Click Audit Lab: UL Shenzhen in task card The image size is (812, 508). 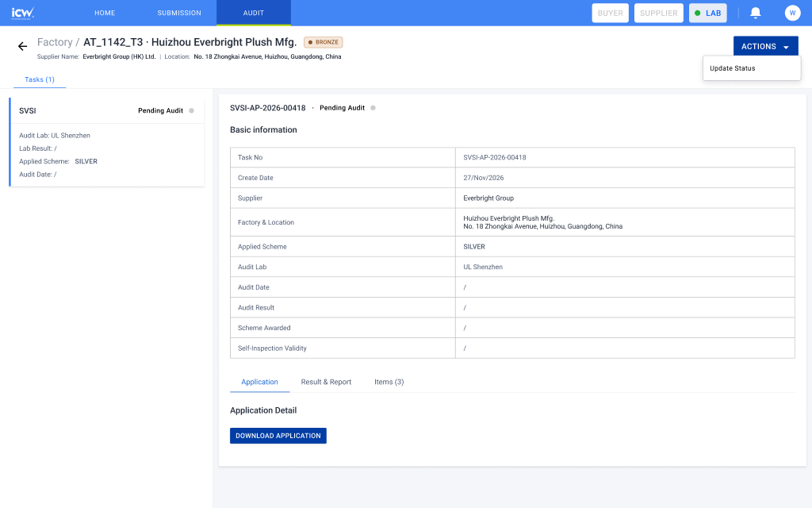(55, 135)
